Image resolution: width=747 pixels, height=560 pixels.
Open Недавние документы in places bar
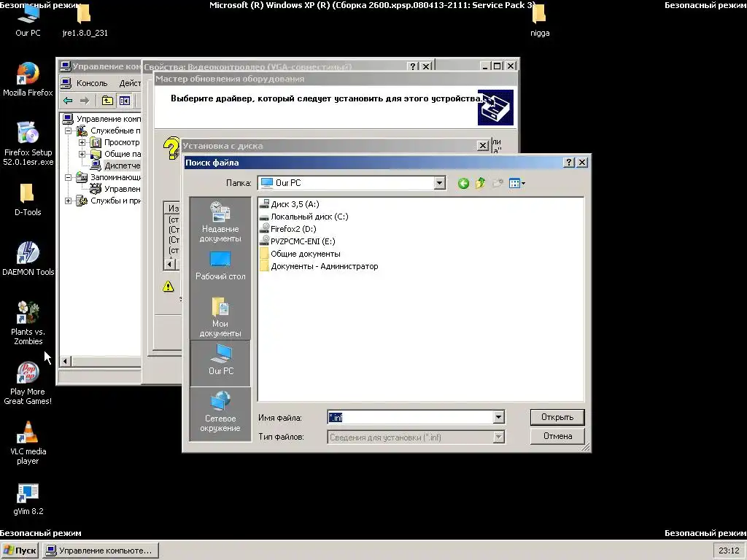pos(220,222)
